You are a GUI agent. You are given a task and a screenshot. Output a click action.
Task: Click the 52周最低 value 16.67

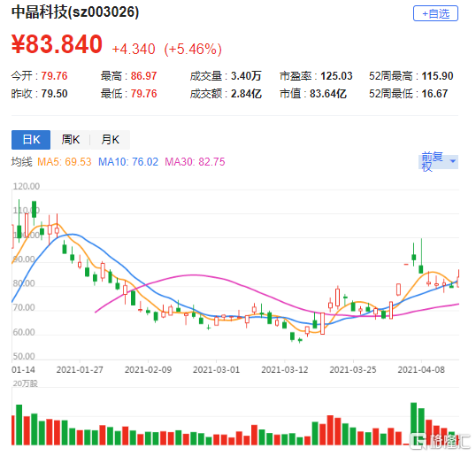pyautogui.click(x=434, y=94)
